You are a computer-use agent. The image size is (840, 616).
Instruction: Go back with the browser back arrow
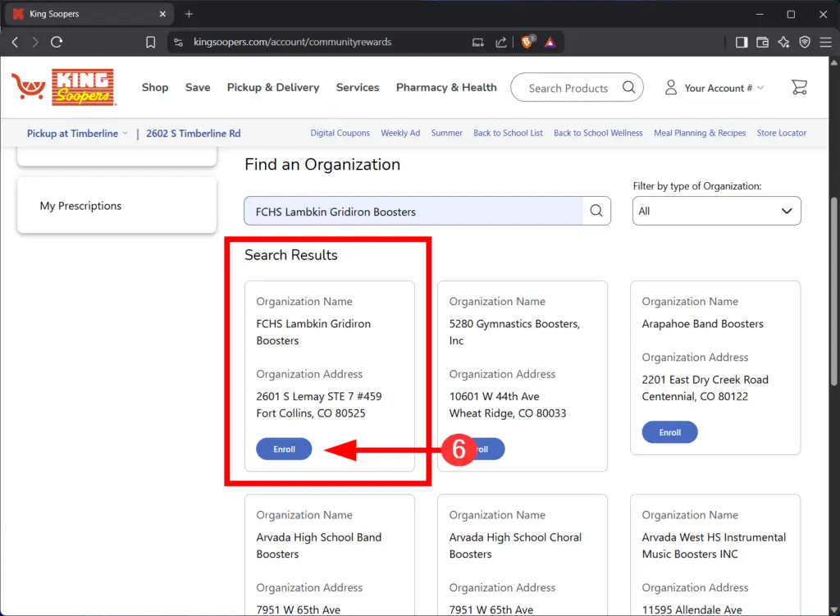point(15,42)
